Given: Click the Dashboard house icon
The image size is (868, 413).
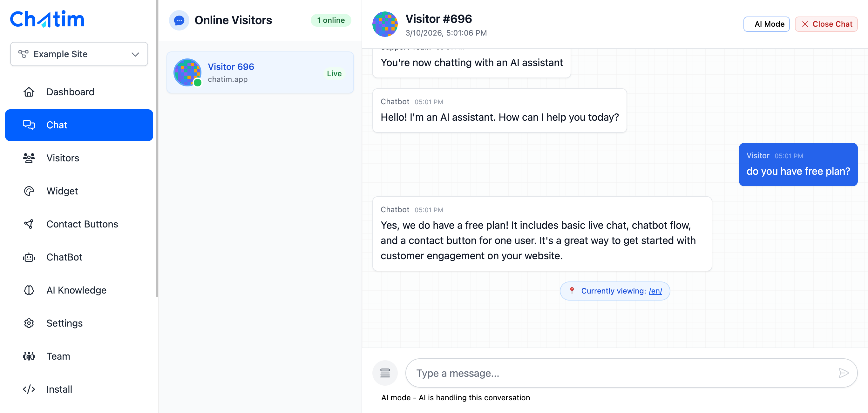Looking at the screenshot, I should click(x=29, y=92).
